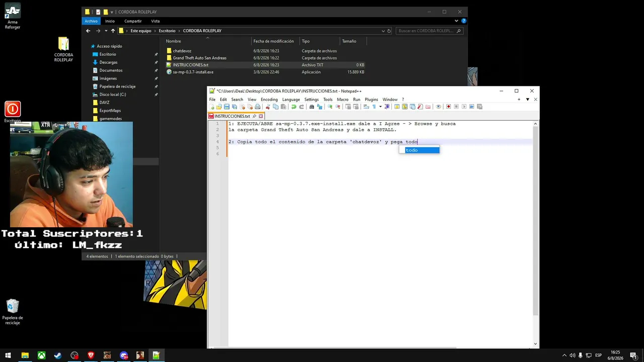Open the Notepad++ tab list down arrow
644x362 pixels.
pos(527,100)
